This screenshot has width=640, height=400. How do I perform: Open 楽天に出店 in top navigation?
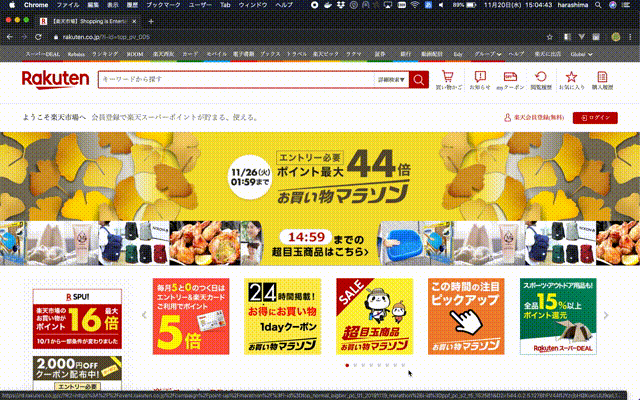pyautogui.click(x=548, y=54)
